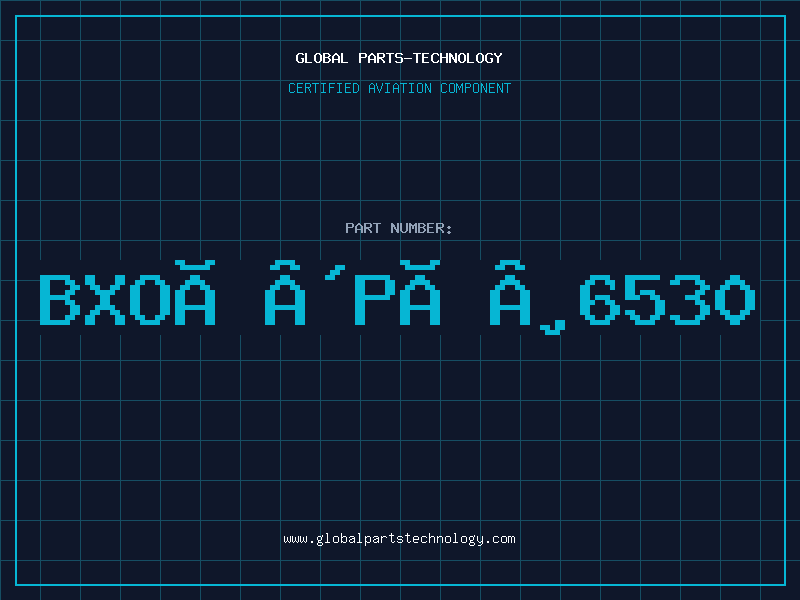The width and height of the screenshot is (800, 600).
Task: Click the CERTIFIED AVIATION COMPONENT subtitle
Action: pyautogui.click(x=399, y=88)
